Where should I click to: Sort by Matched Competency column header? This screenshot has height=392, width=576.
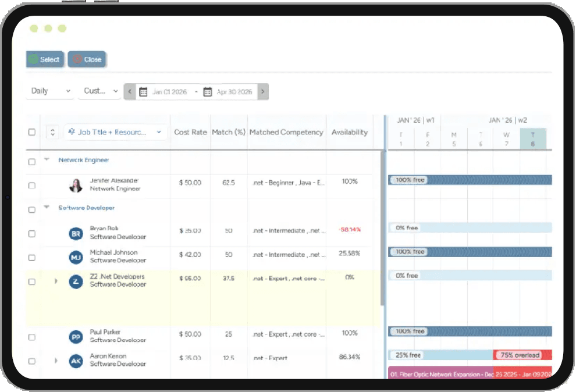point(286,132)
